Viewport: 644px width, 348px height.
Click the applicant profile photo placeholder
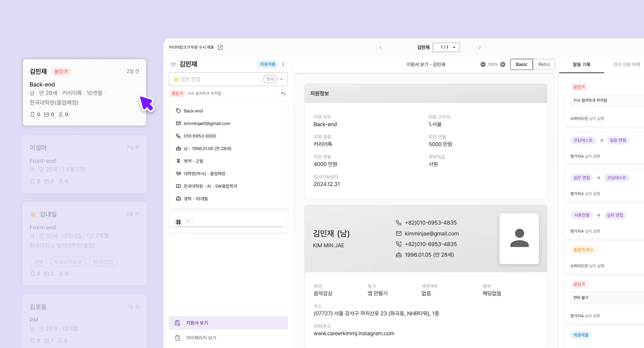pyautogui.click(x=519, y=239)
